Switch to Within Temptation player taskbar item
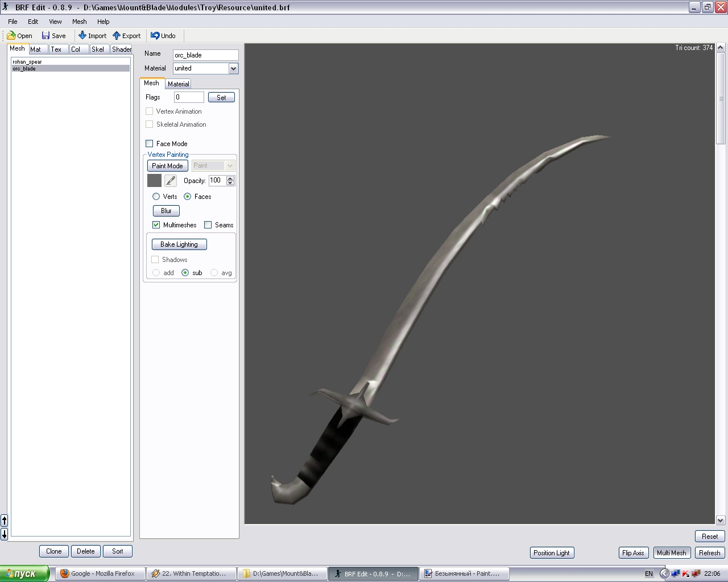Screen dimensions: 728x582 (x=191, y=573)
